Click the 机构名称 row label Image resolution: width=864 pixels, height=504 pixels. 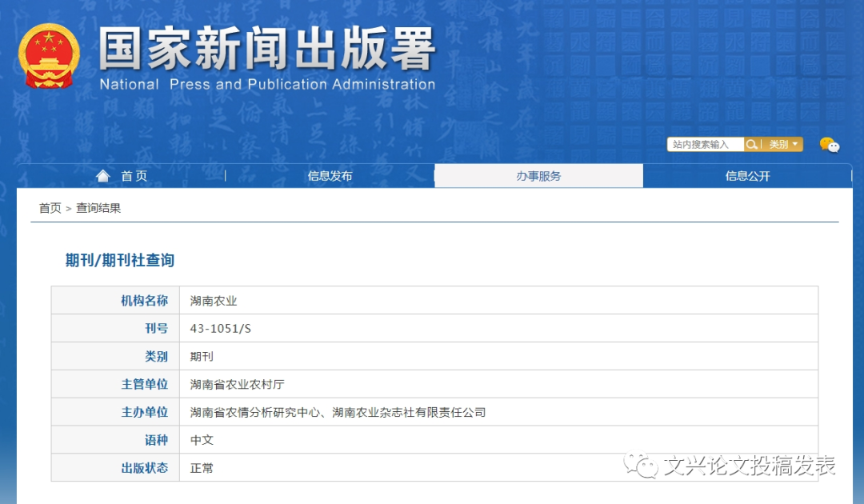click(x=144, y=301)
